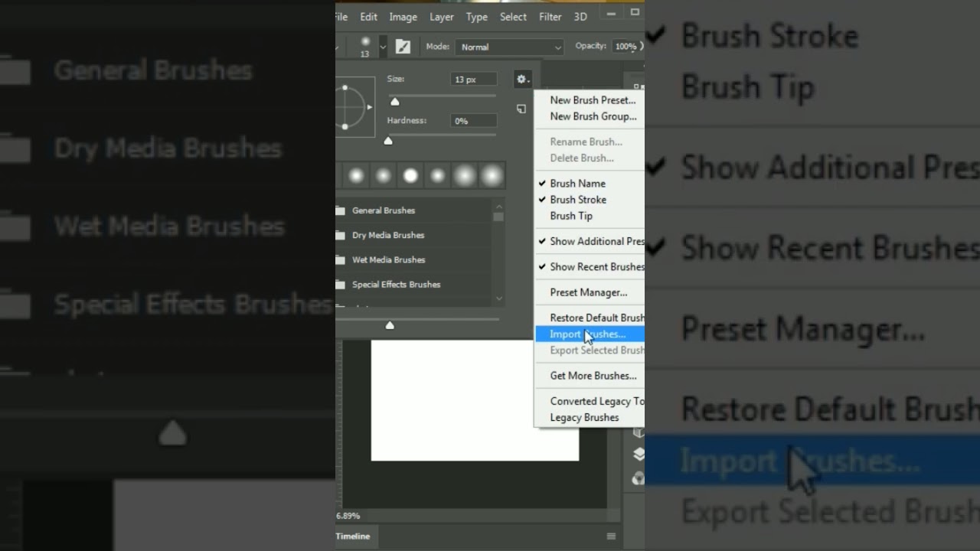Click brush list scrollbar down arrow
This screenshot has width=980, height=551.
coord(499,298)
